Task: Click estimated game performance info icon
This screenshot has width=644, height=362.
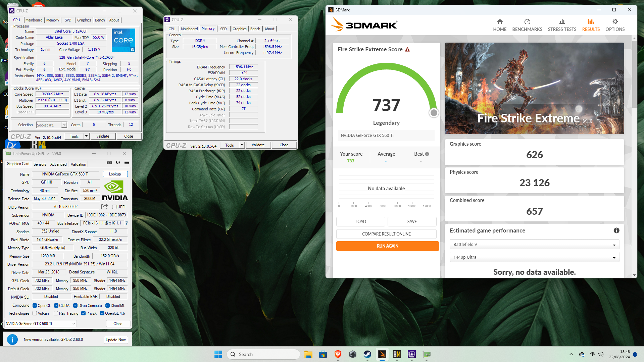Action: tap(616, 230)
